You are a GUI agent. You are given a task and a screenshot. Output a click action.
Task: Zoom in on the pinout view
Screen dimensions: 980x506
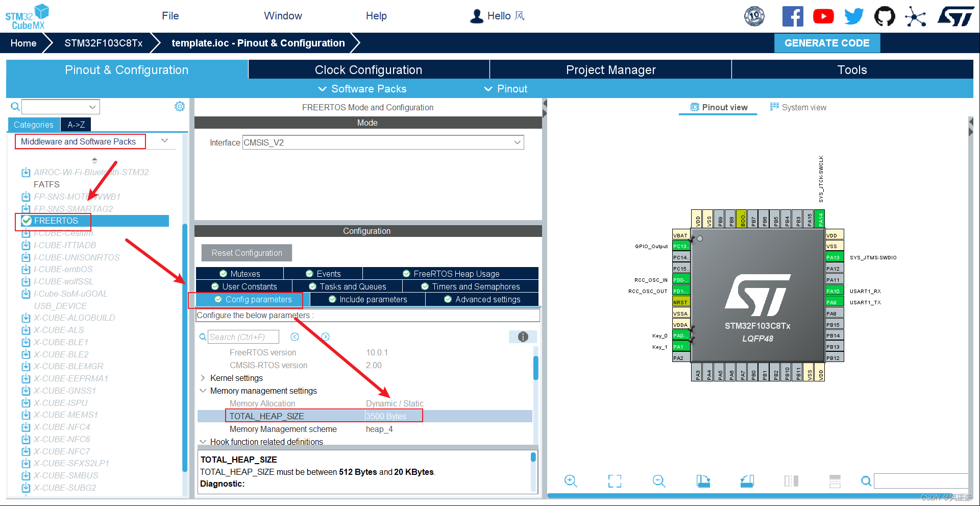click(571, 481)
